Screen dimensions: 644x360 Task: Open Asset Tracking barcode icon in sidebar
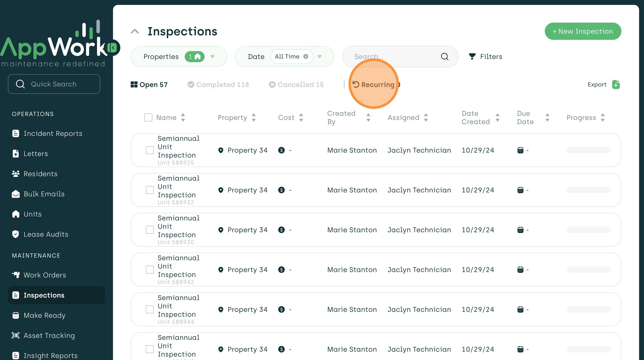pyautogui.click(x=15, y=335)
